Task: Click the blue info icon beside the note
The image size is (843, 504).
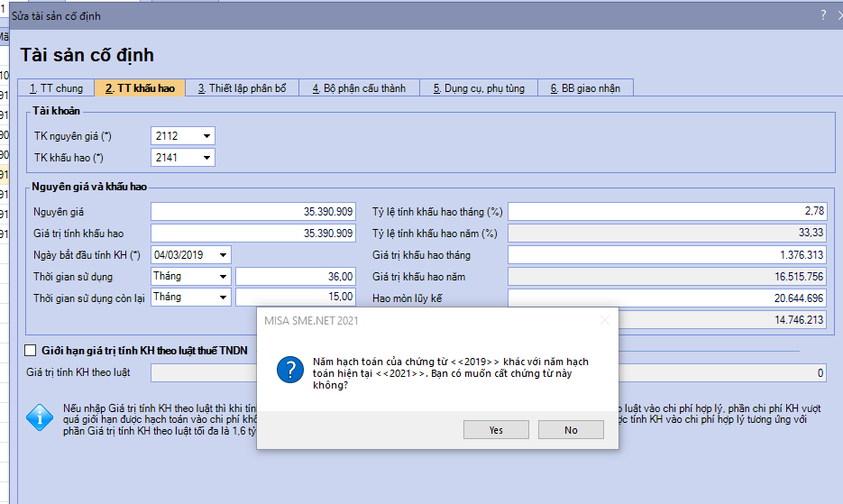Action: click(39, 417)
